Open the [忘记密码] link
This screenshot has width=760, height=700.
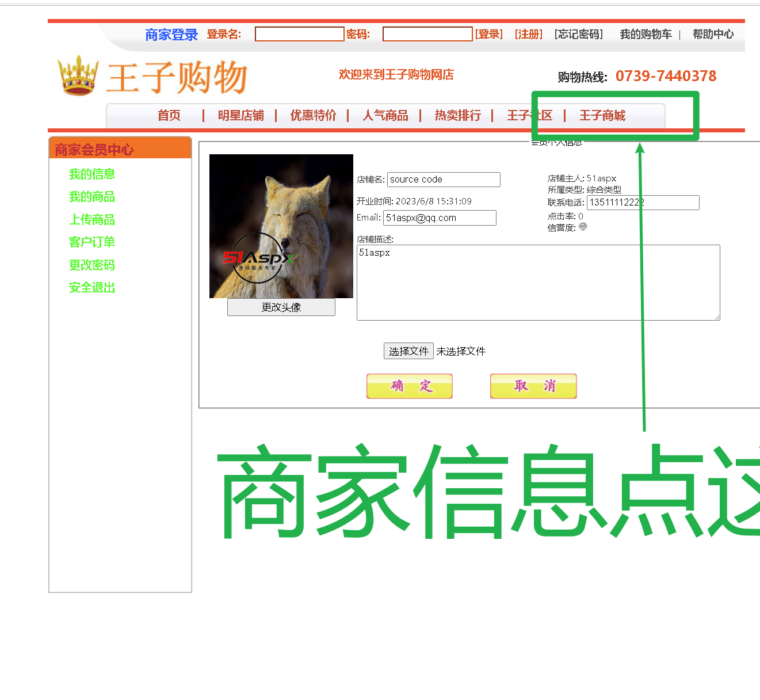(x=579, y=34)
